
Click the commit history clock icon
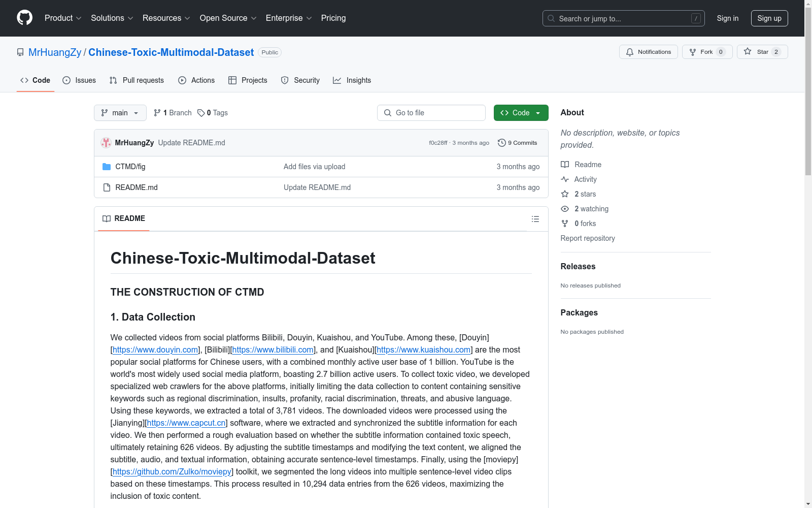tap(502, 143)
